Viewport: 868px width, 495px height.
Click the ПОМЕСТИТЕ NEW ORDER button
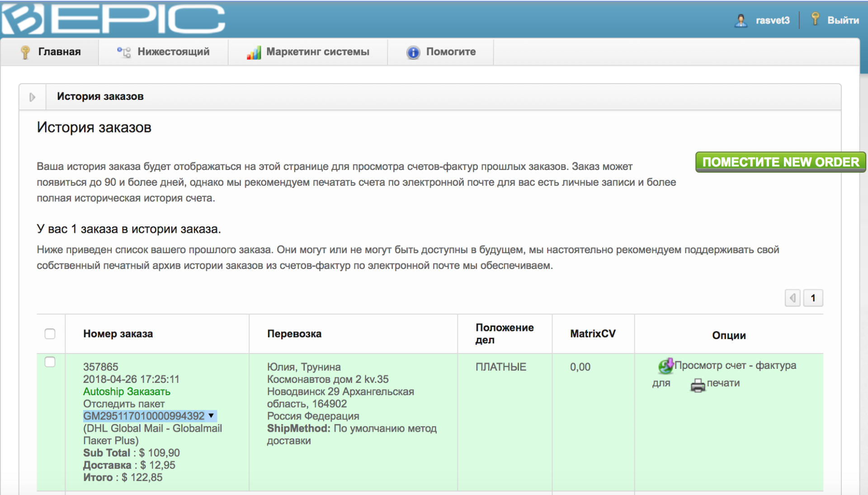click(780, 162)
